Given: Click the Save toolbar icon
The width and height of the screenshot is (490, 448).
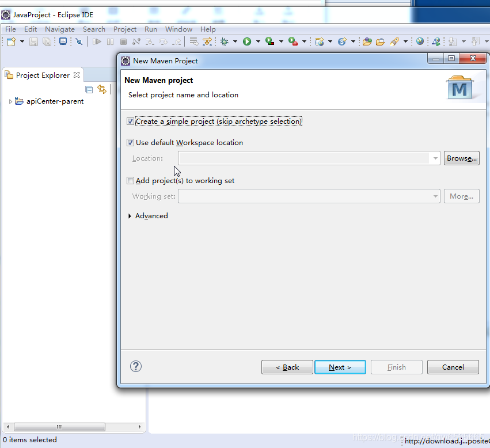Looking at the screenshot, I should (33, 41).
